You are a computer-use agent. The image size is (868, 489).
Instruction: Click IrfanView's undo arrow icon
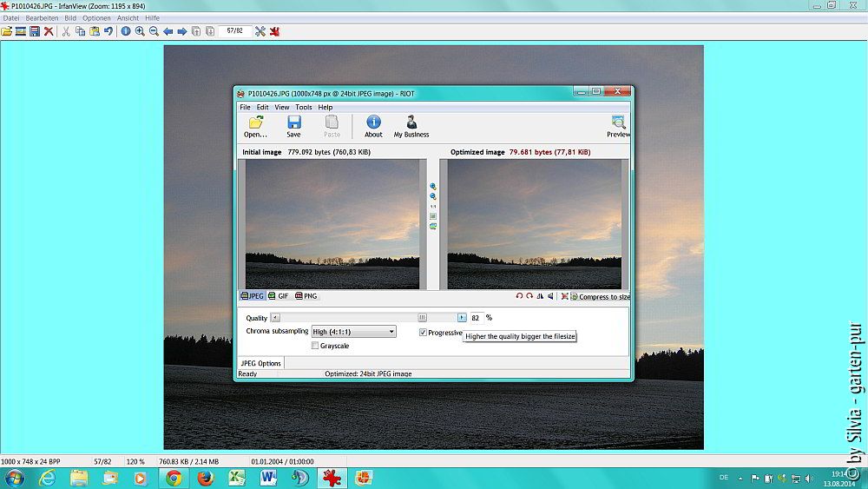click(108, 31)
